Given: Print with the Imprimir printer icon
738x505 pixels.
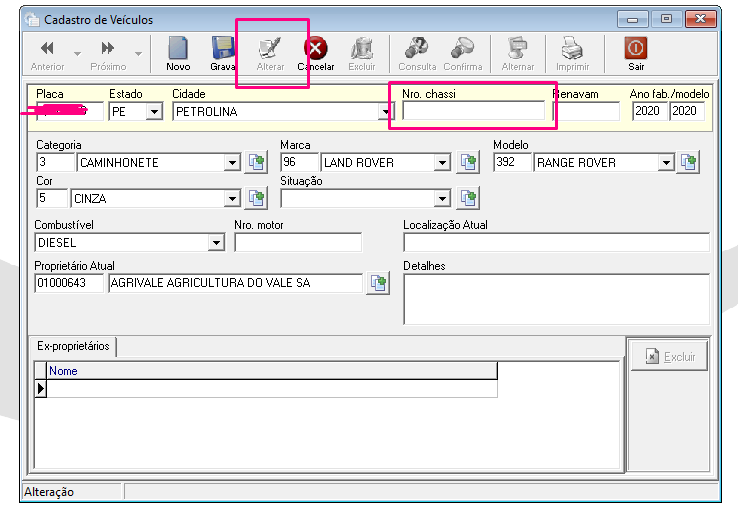Looking at the screenshot, I should pyautogui.click(x=572, y=55).
